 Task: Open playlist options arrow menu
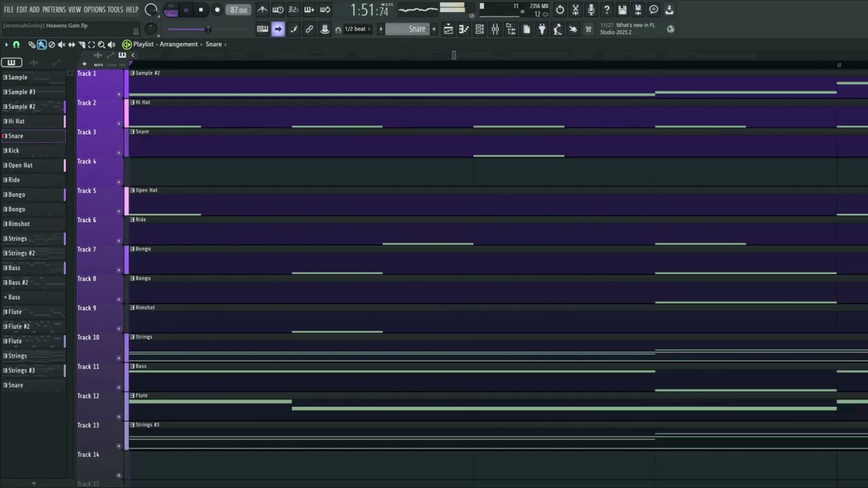(x=6, y=45)
